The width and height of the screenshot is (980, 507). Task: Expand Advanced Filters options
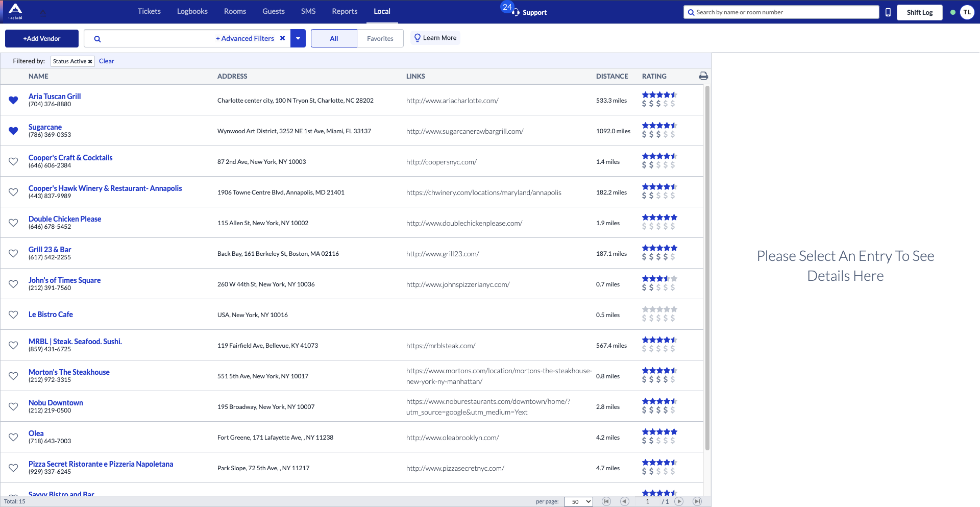(245, 38)
